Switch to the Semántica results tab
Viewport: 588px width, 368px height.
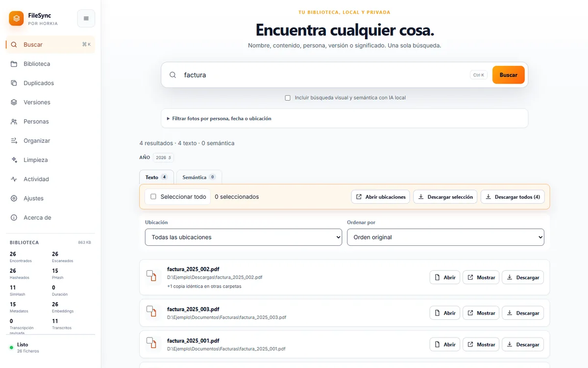pyautogui.click(x=199, y=177)
